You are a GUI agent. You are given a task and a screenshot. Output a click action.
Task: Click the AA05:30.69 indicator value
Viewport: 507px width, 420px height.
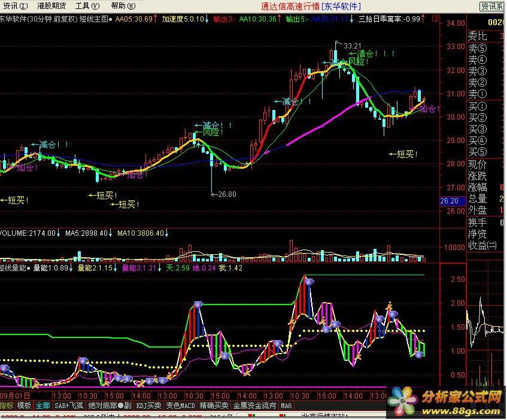(x=134, y=19)
